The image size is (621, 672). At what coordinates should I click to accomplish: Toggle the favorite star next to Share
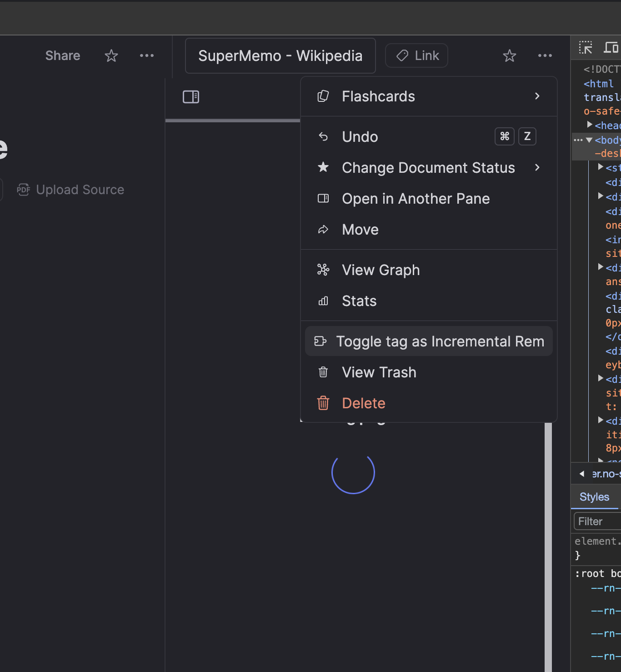111,55
